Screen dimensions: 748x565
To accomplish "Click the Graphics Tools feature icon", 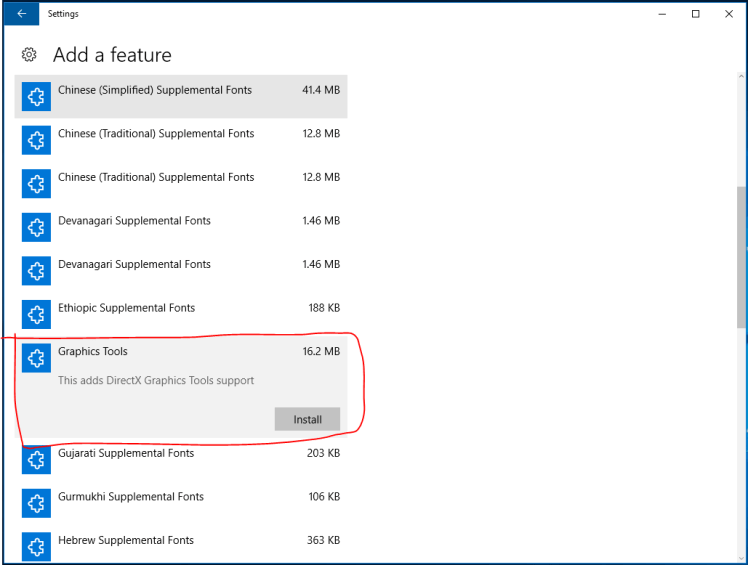I will tap(37, 358).
